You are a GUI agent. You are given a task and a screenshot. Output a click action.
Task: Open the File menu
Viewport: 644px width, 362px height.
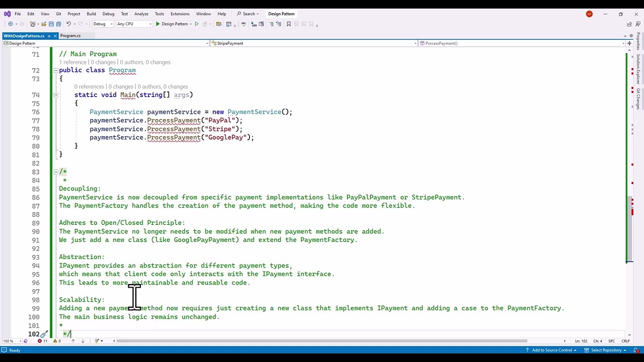pos(18,14)
